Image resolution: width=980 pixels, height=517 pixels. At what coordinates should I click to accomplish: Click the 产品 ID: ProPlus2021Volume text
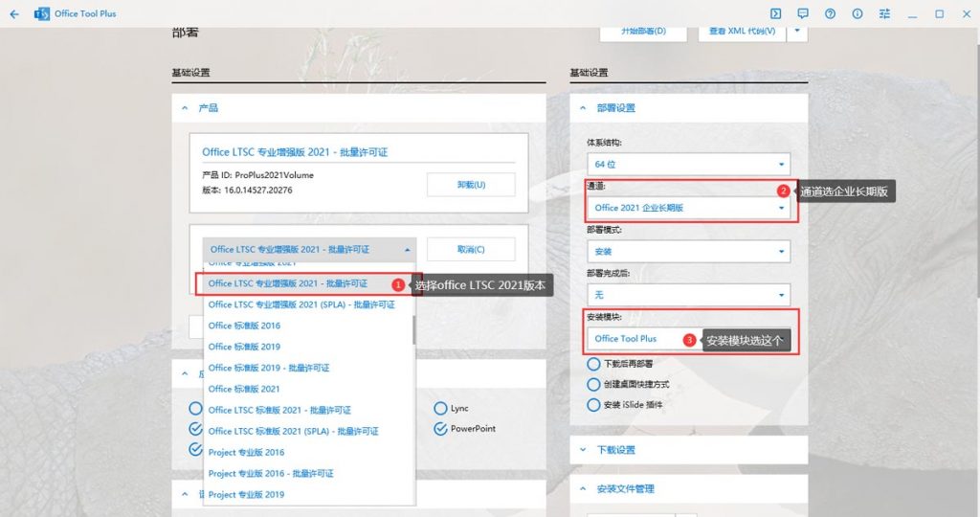click(x=258, y=175)
